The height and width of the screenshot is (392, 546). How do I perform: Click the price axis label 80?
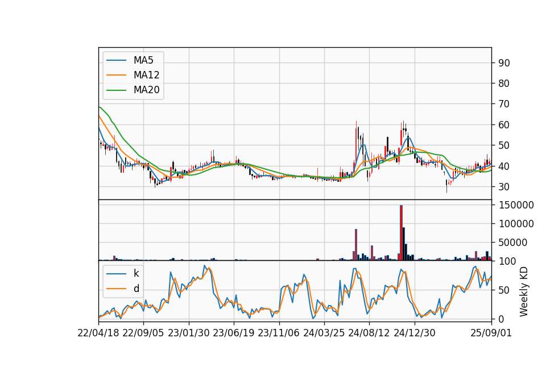tap(504, 84)
